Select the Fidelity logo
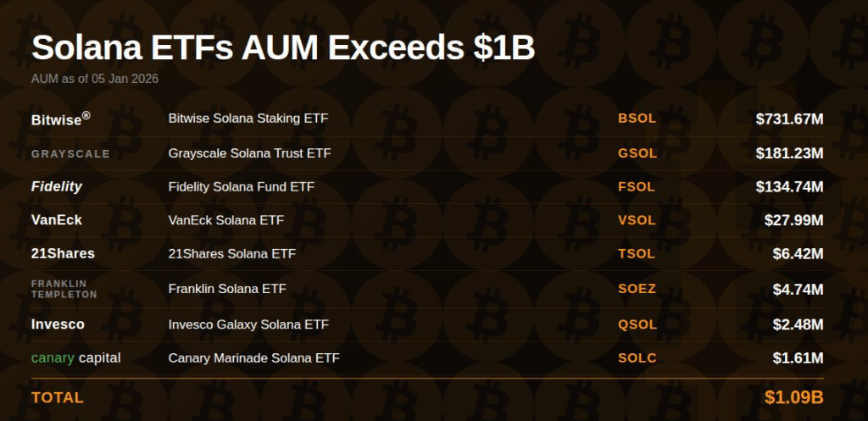Viewport: 868px width, 421px height. [x=57, y=186]
